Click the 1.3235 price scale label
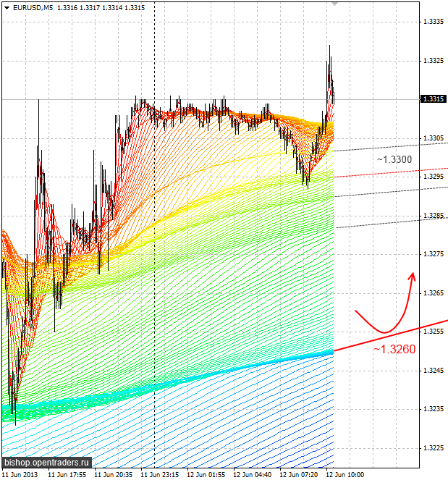The image size is (448, 480). (434, 409)
